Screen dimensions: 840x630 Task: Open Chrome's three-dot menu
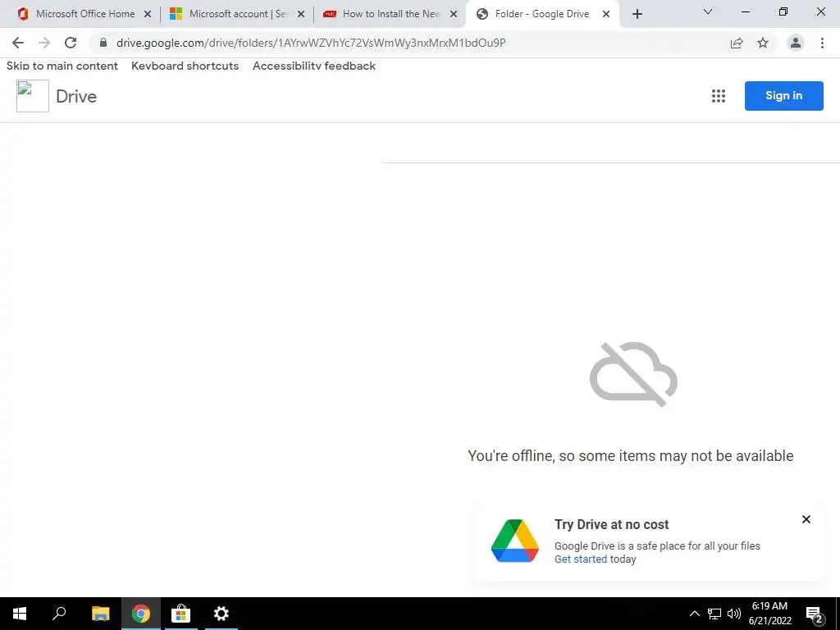(x=822, y=43)
